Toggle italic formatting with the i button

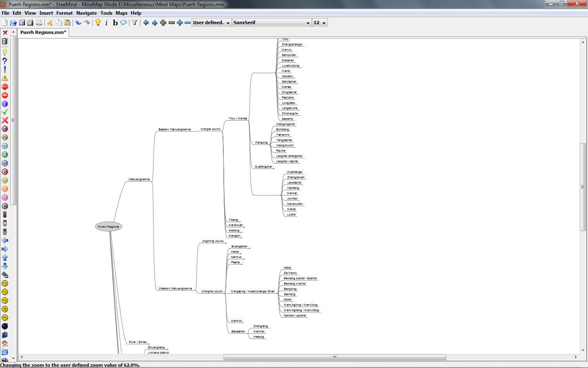tap(107, 22)
